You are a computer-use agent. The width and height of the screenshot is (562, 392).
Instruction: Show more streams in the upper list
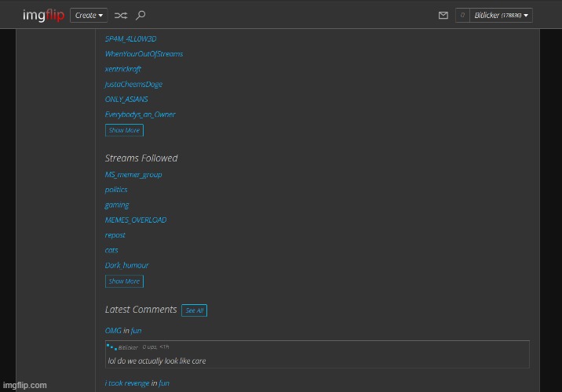[x=124, y=130]
